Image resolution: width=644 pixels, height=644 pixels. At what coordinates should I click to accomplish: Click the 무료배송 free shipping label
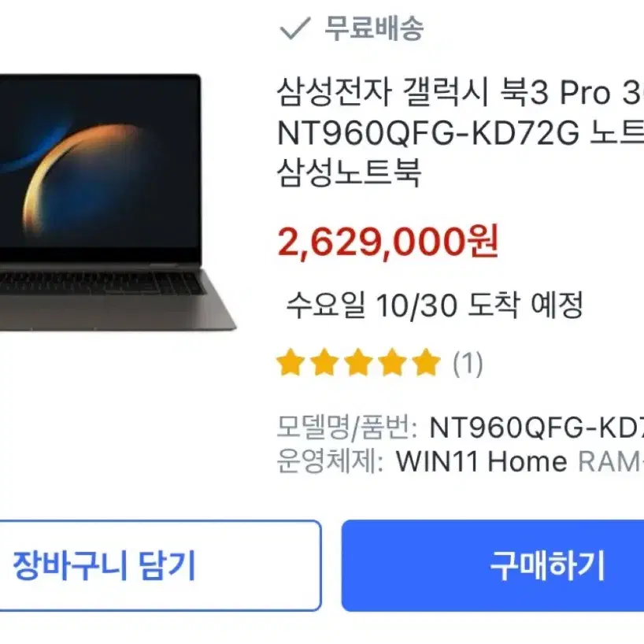[x=374, y=28]
